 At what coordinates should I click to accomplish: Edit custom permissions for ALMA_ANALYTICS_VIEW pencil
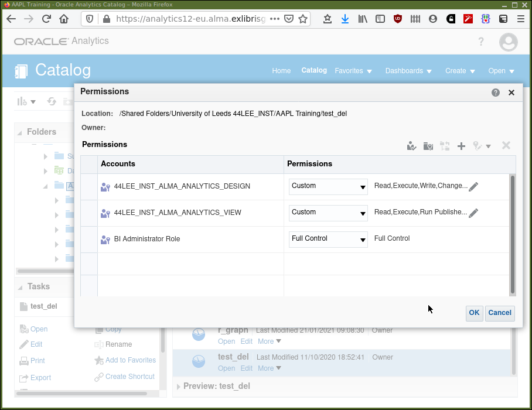click(473, 213)
